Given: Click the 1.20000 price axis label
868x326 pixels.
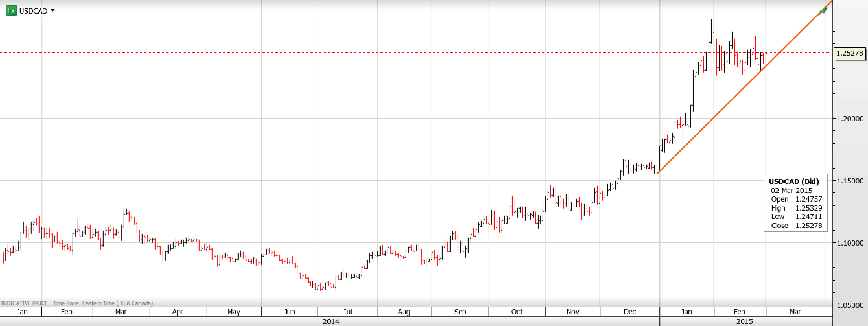Looking at the screenshot, I should pyautogui.click(x=850, y=119).
